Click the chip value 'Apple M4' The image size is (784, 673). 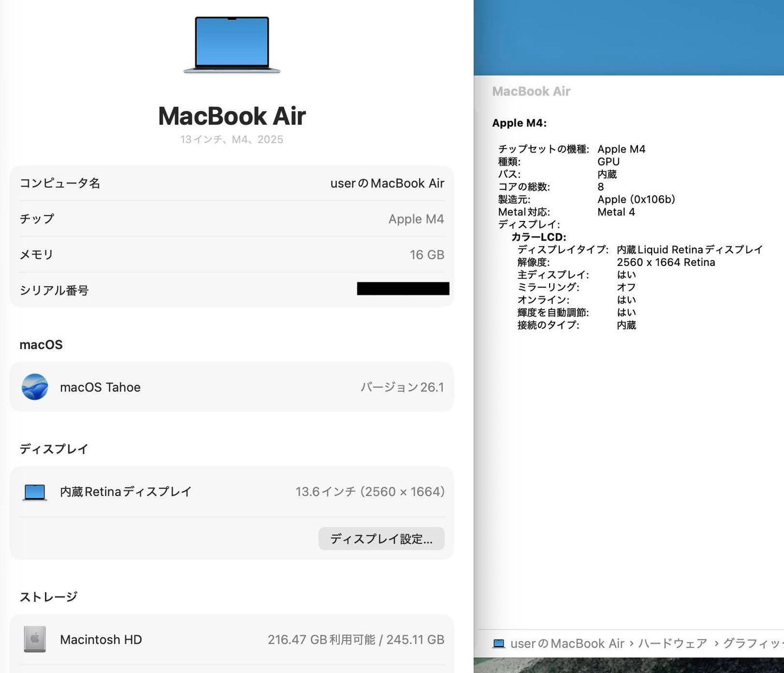(416, 219)
